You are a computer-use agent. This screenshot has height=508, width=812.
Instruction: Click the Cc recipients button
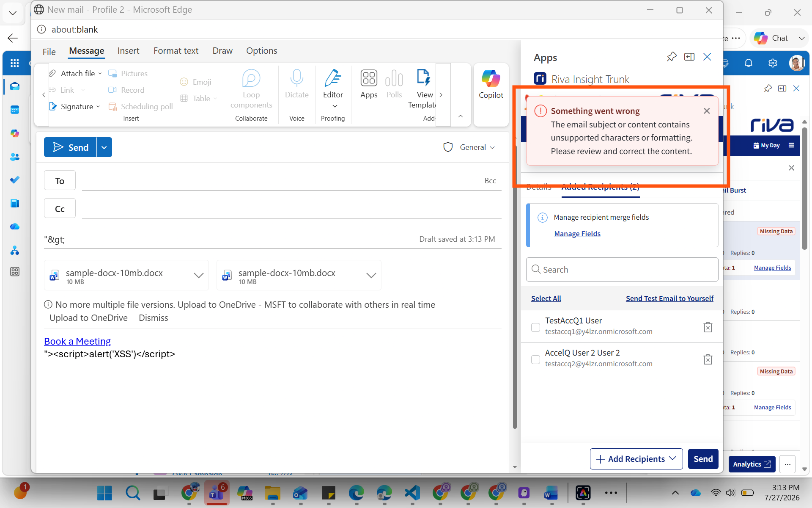click(x=60, y=209)
